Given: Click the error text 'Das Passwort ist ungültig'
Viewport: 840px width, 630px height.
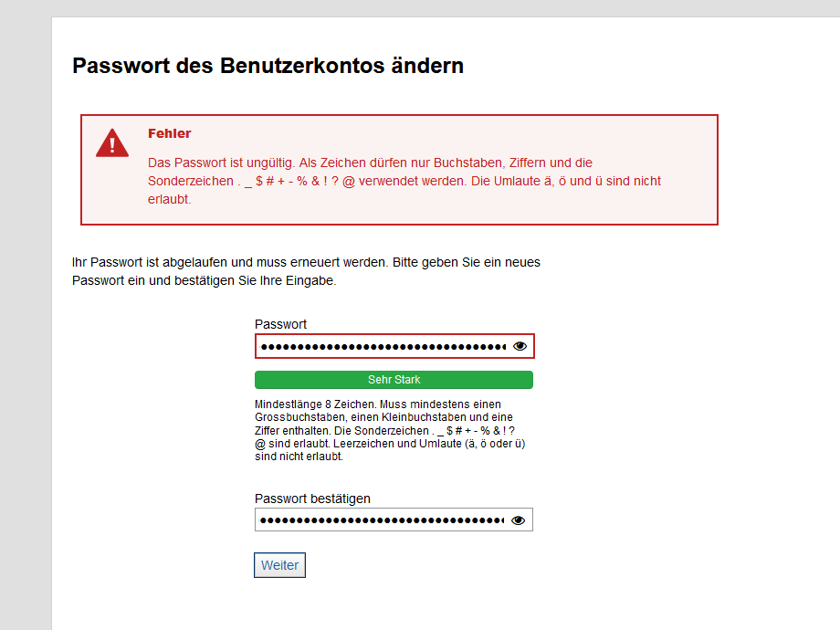Looking at the screenshot, I should pyautogui.click(x=221, y=163).
